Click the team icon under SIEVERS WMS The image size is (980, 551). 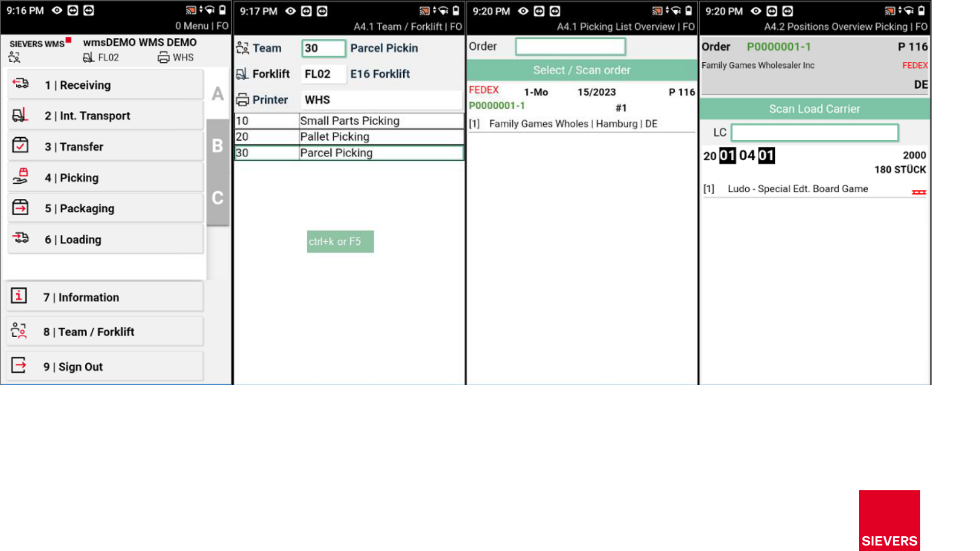point(14,57)
